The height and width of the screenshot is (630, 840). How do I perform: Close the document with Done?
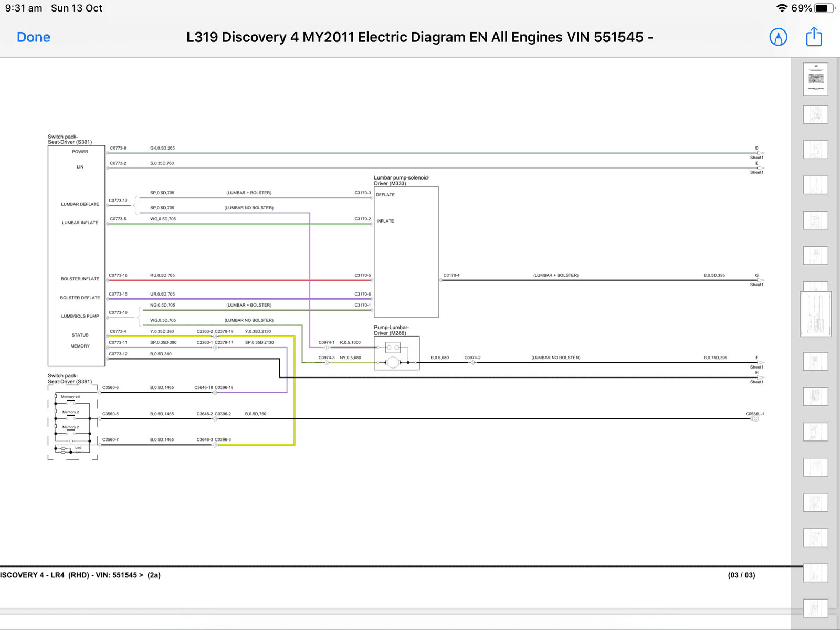click(x=34, y=37)
